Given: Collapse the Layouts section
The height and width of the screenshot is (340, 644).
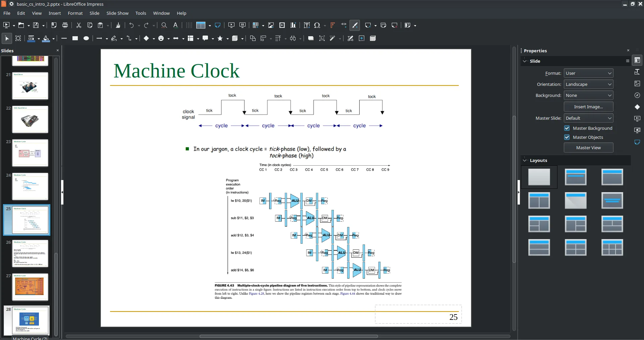Looking at the screenshot, I should point(525,160).
